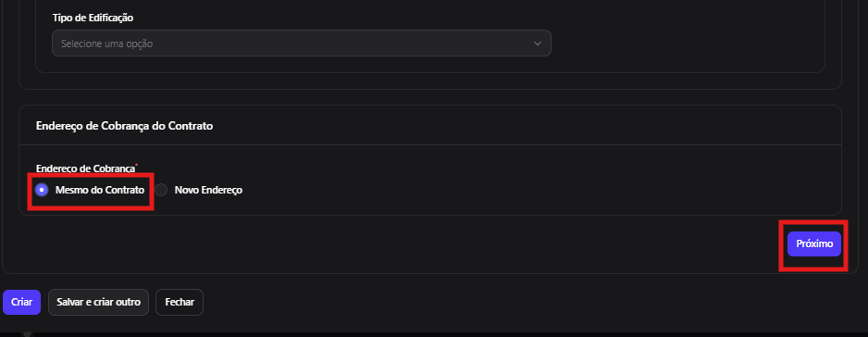Click the Tipo de Edificação field label
Screen dimensions: 868x337
click(93, 18)
